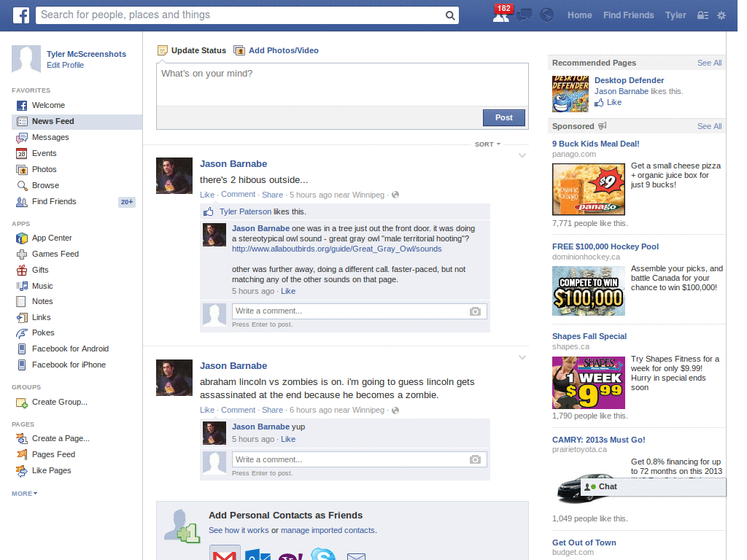Click the Links icon

coord(22,318)
